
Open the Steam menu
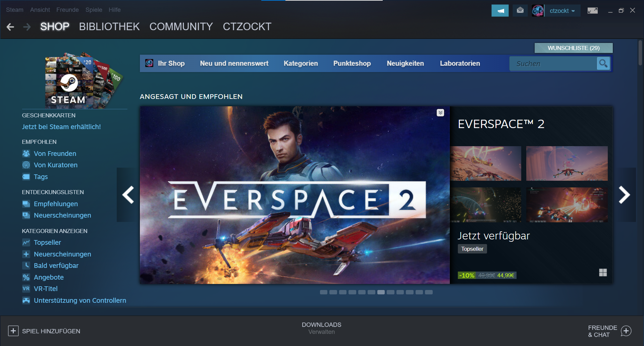(x=15, y=10)
